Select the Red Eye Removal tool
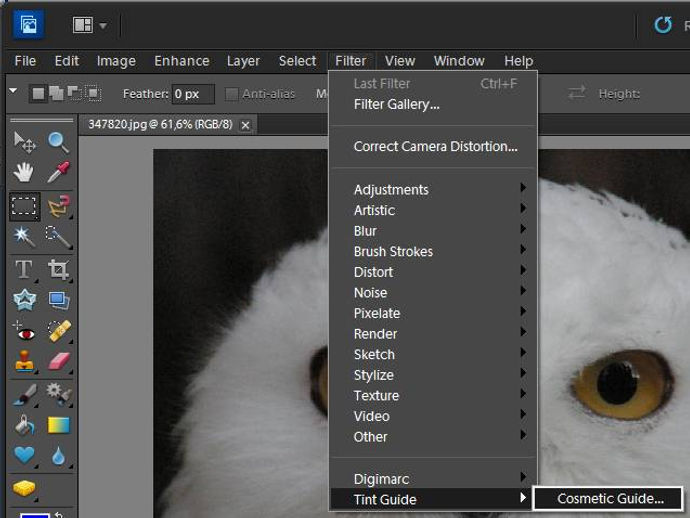690x518 pixels. (x=24, y=332)
